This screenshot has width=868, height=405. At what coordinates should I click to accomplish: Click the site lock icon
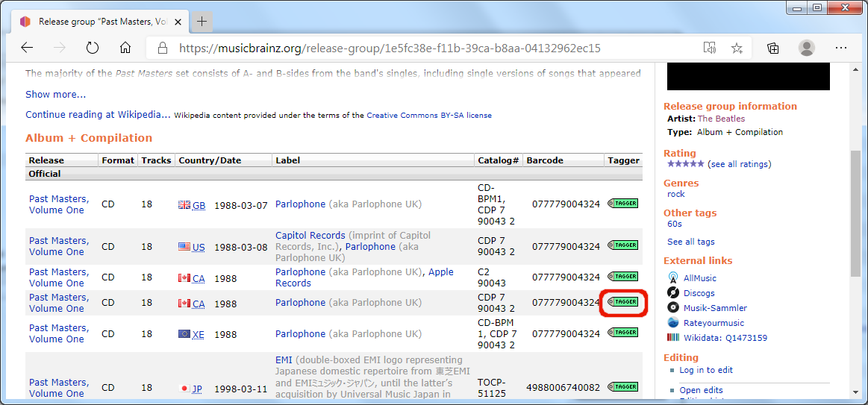pos(163,48)
